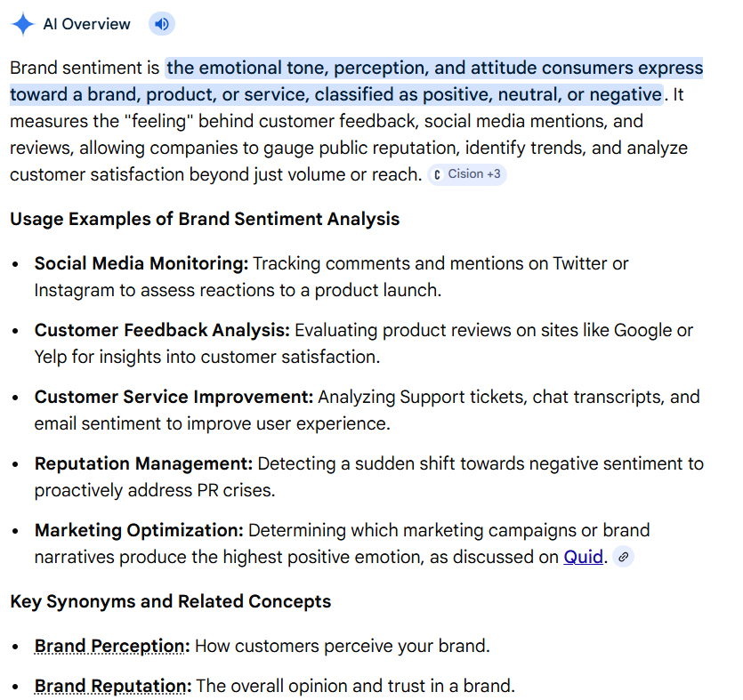Click the Reputation Management bullet title

point(143,463)
